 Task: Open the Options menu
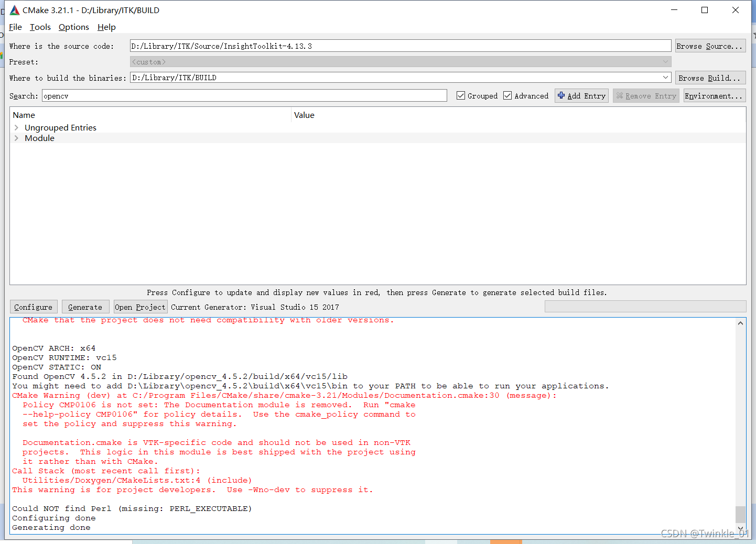click(x=74, y=27)
